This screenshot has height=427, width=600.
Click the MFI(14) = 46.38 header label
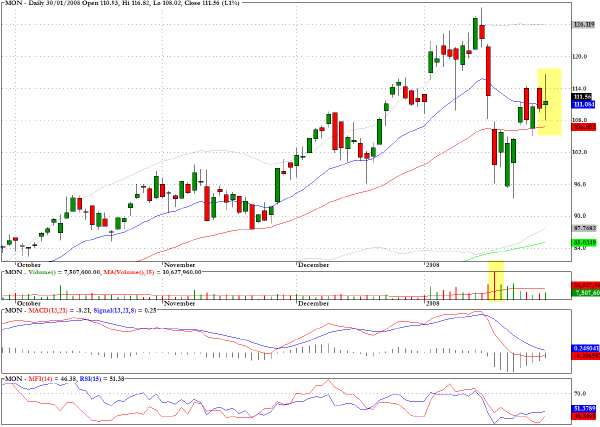(x=52, y=379)
